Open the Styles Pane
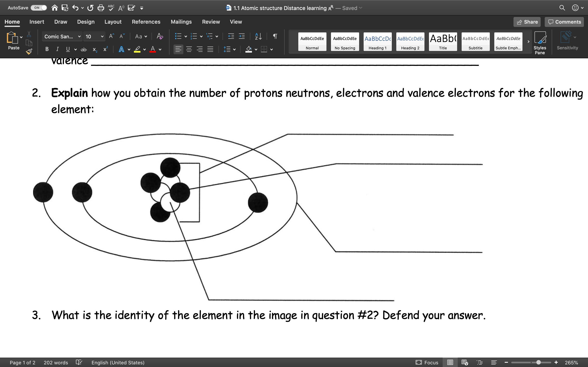The image size is (588, 367). pos(540,43)
